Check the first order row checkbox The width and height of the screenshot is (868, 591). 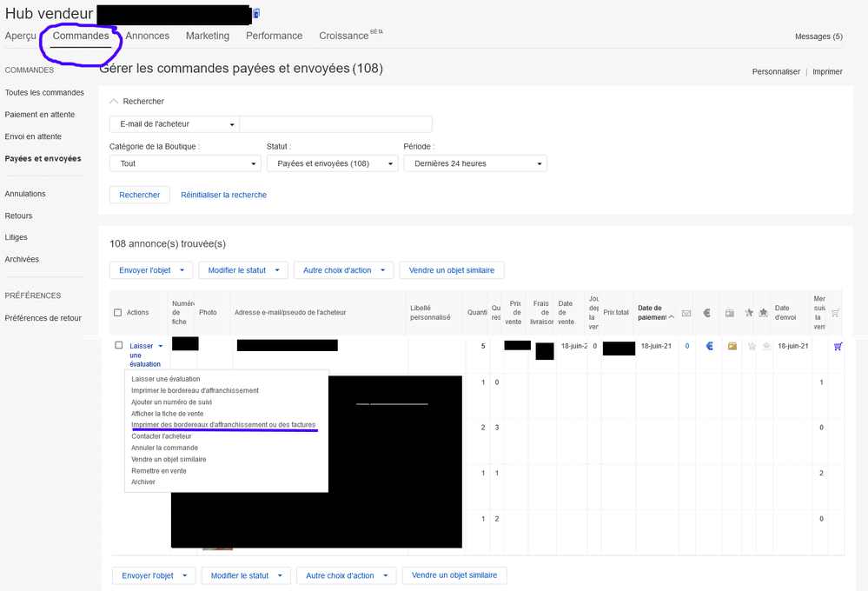pyautogui.click(x=119, y=345)
